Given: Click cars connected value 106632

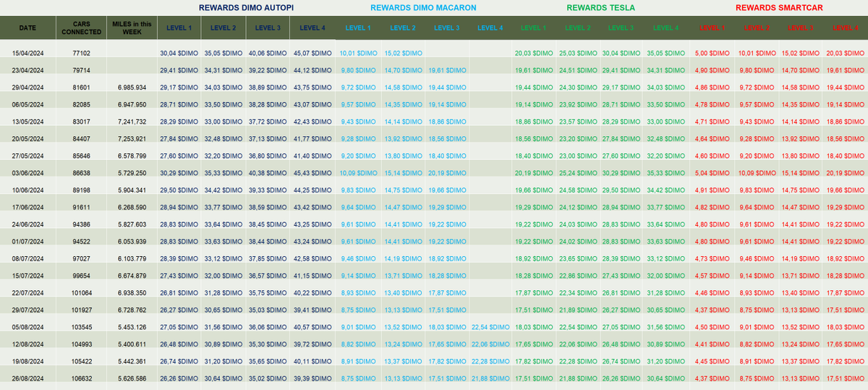Looking at the screenshot, I should coord(82,377).
